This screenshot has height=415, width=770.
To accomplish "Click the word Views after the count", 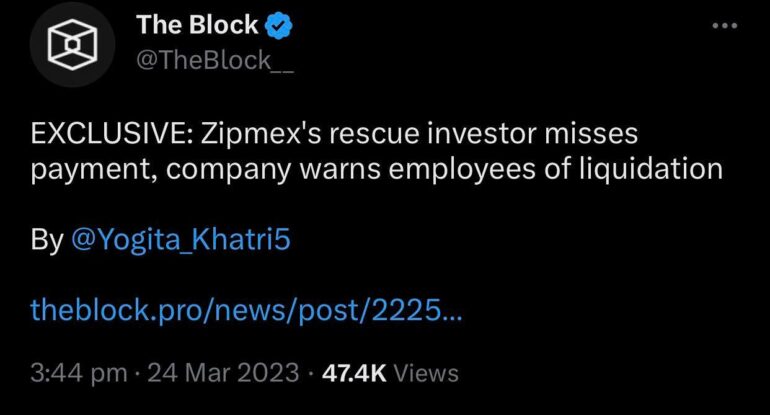I will click(427, 374).
